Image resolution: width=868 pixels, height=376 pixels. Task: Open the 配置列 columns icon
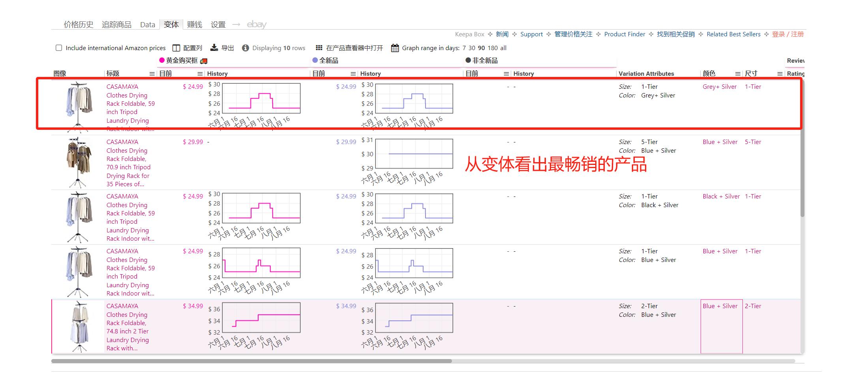[x=176, y=48]
